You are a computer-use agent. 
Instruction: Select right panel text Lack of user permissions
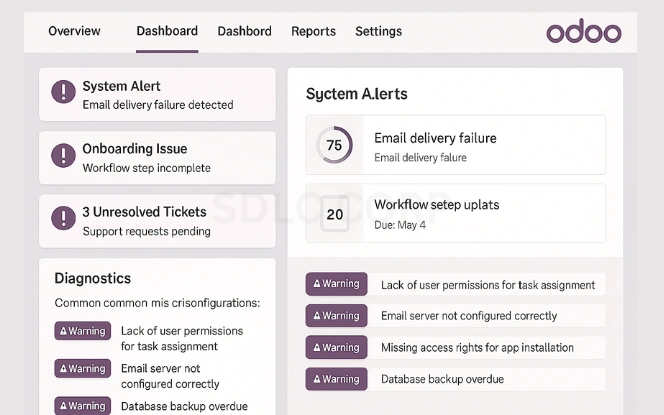(488, 285)
